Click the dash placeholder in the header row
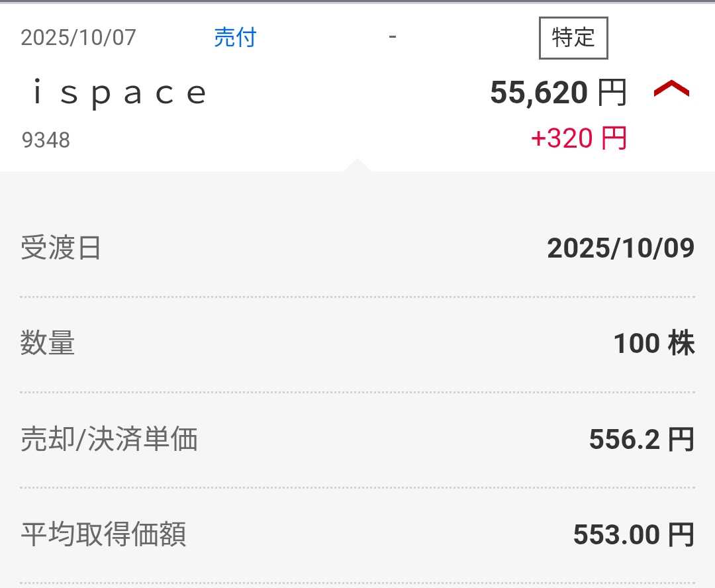 coord(393,36)
